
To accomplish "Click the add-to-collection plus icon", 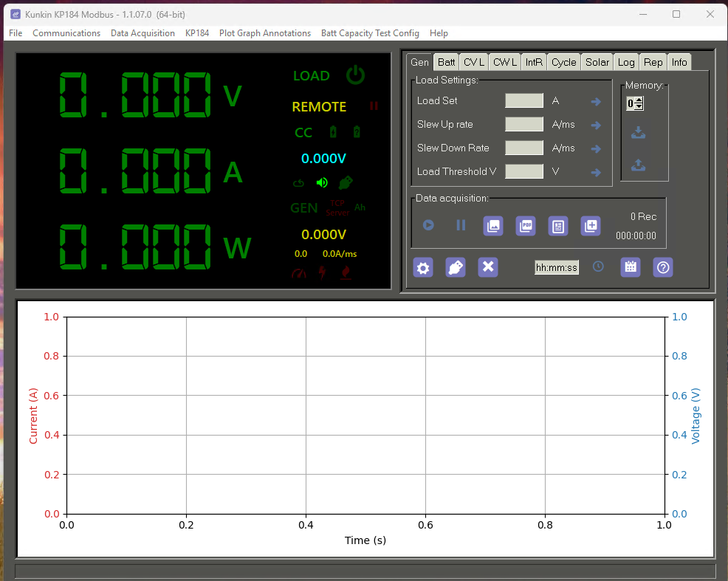I will coord(591,226).
